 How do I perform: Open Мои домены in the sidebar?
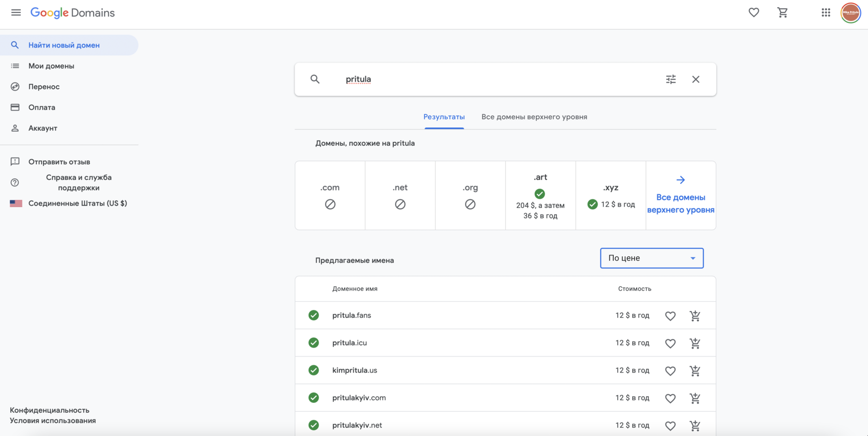[x=69, y=66]
